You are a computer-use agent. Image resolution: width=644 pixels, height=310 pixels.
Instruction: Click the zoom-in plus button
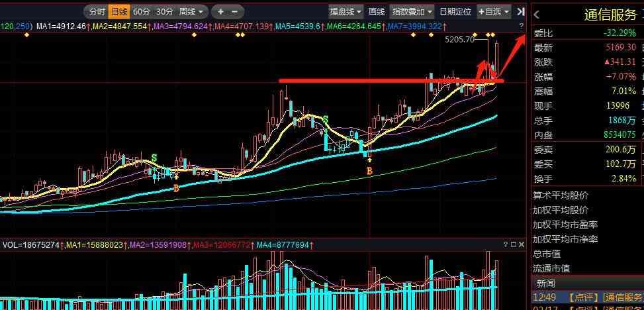tap(220, 12)
